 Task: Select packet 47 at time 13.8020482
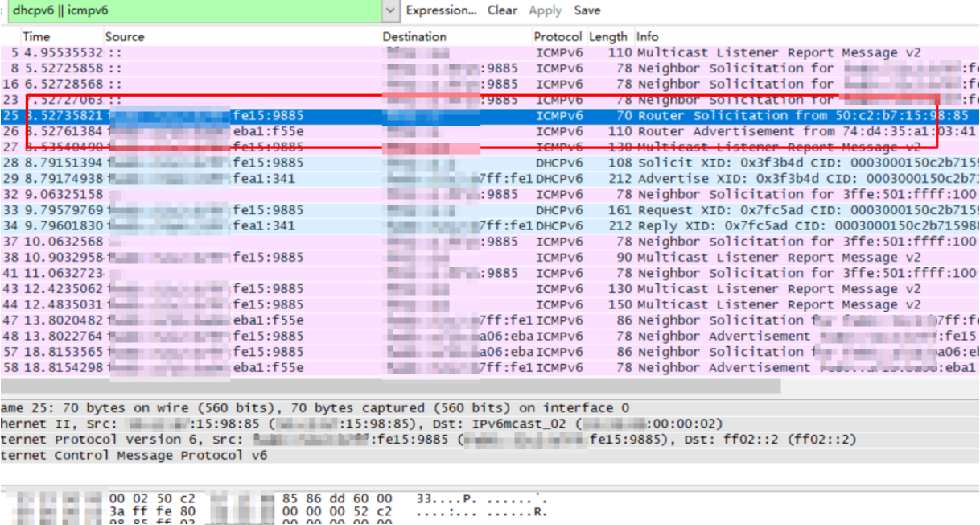click(x=490, y=320)
